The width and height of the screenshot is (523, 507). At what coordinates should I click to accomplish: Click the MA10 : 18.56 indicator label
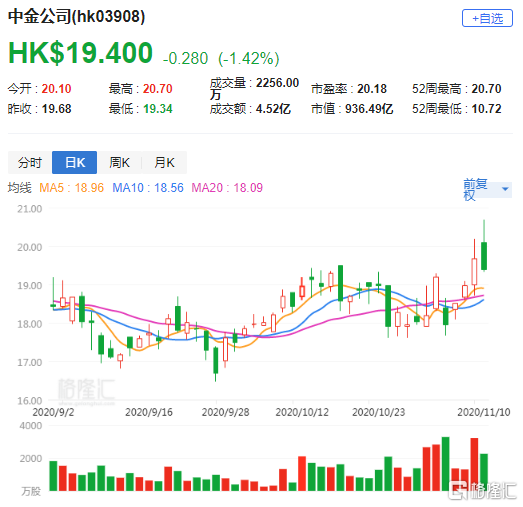coord(148,188)
